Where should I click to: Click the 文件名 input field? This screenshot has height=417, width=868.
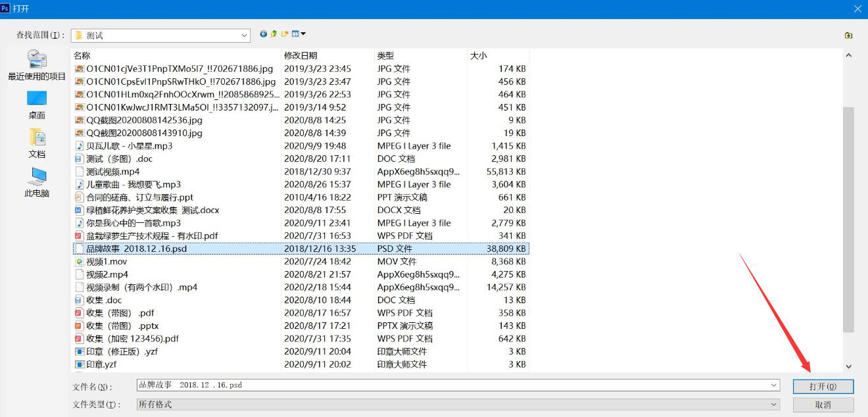(x=452, y=385)
